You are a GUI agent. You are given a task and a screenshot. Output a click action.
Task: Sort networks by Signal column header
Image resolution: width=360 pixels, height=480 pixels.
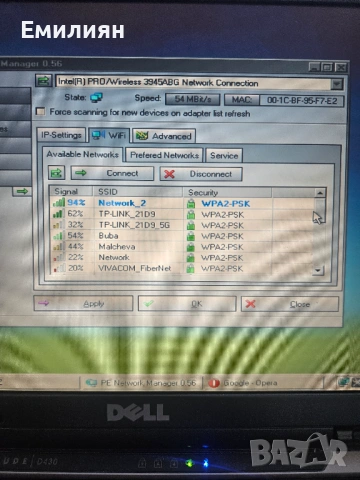71,191
